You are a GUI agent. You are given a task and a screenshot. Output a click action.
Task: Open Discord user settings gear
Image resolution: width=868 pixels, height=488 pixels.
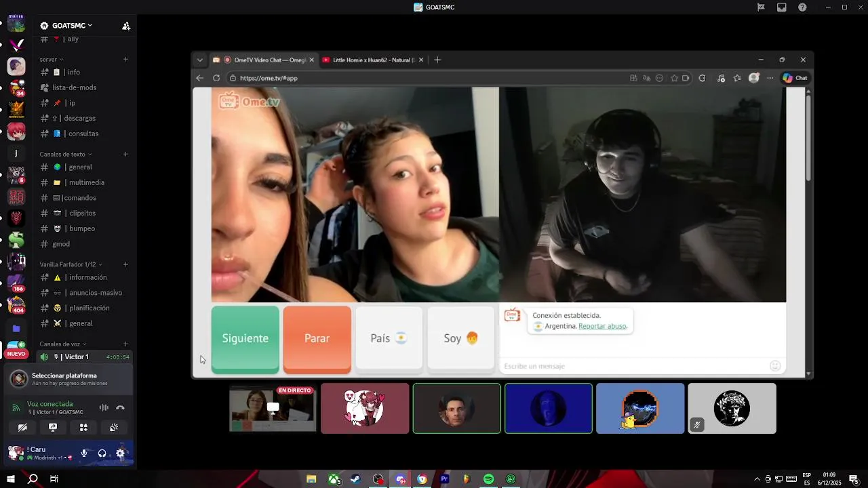tap(120, 453)
